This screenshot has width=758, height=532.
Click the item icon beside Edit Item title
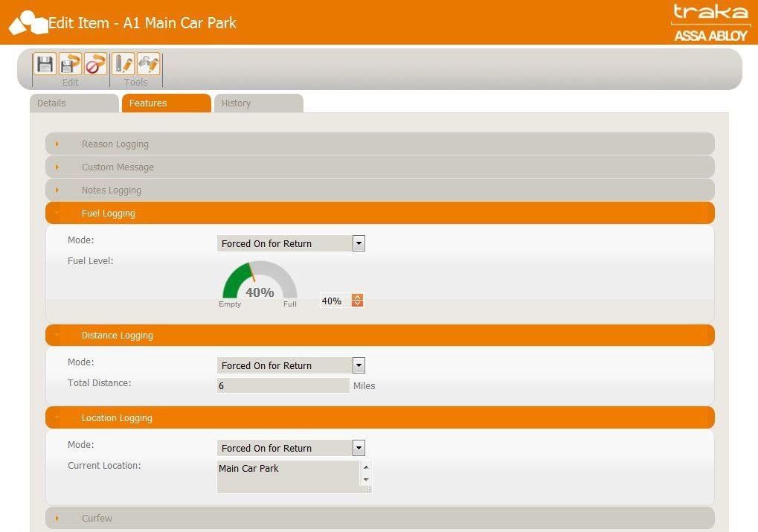(28, 23)
